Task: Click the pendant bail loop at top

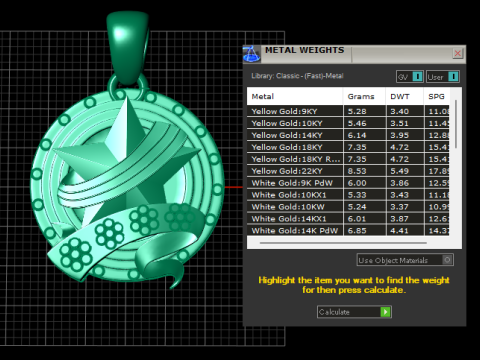Action: click(127, 47)
